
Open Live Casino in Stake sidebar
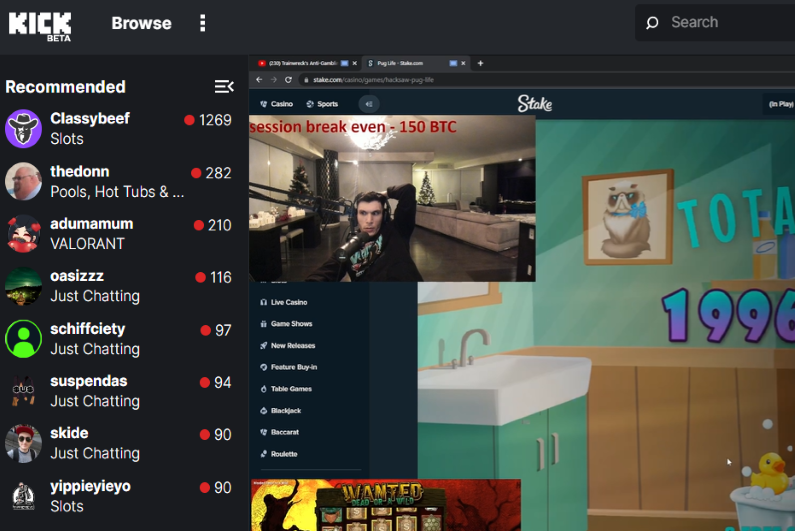pyautogui.click(x=284, y=302)
